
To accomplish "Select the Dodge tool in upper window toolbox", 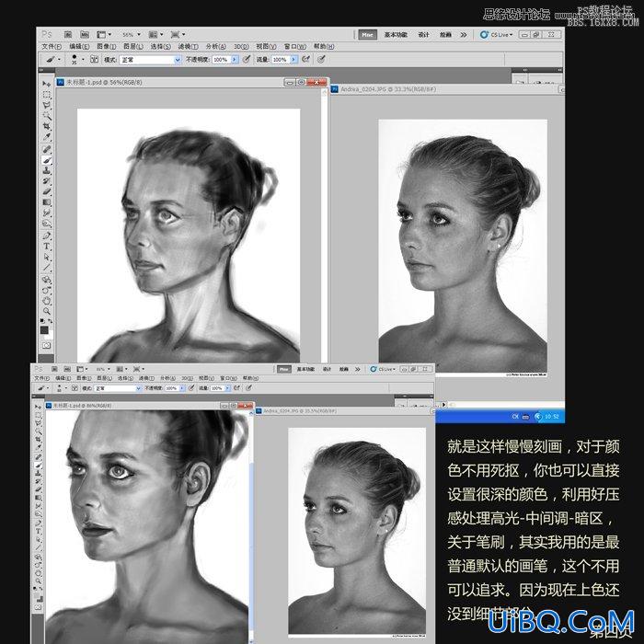I will 46,224.
